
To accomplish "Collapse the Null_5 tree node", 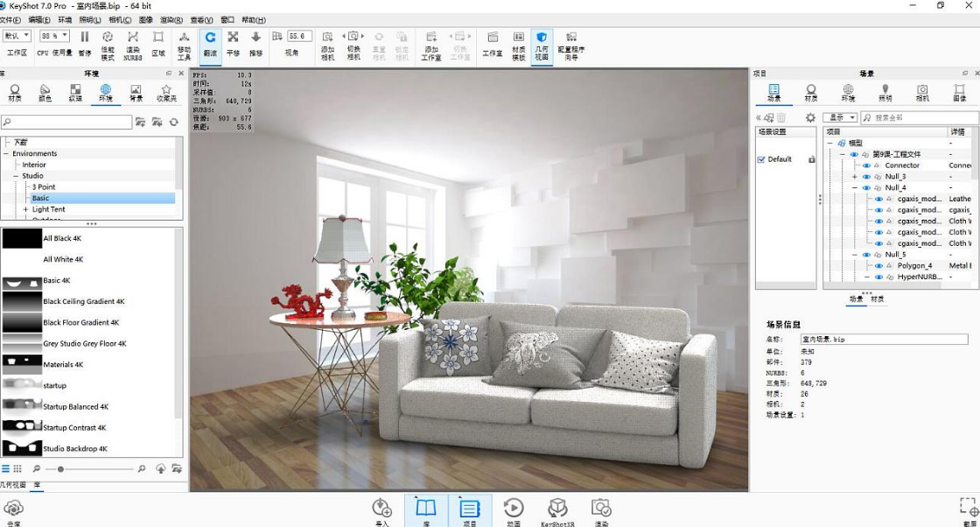I will pos(854,255).
